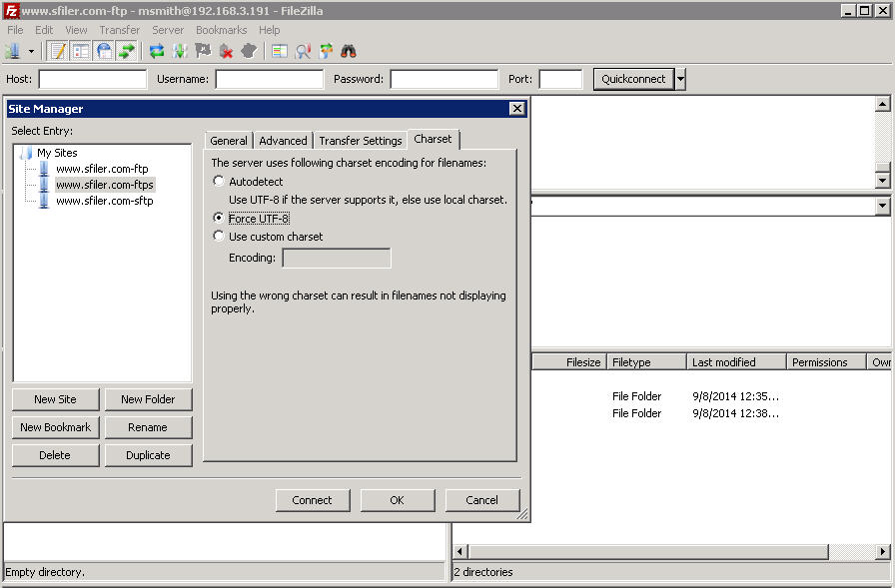Open the Help menu
This screenshot has width=895, height=588.
tap(270, 30)
